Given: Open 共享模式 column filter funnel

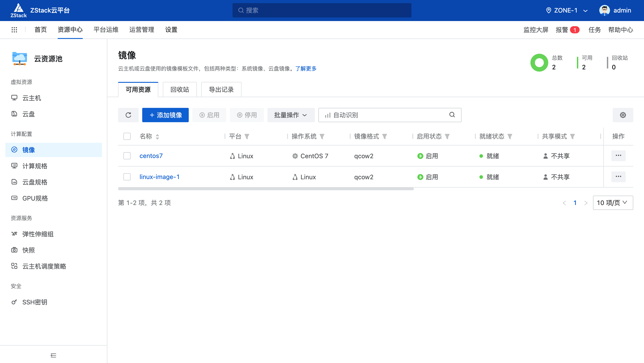Looking at the screenshot, I should coord(572,137).
